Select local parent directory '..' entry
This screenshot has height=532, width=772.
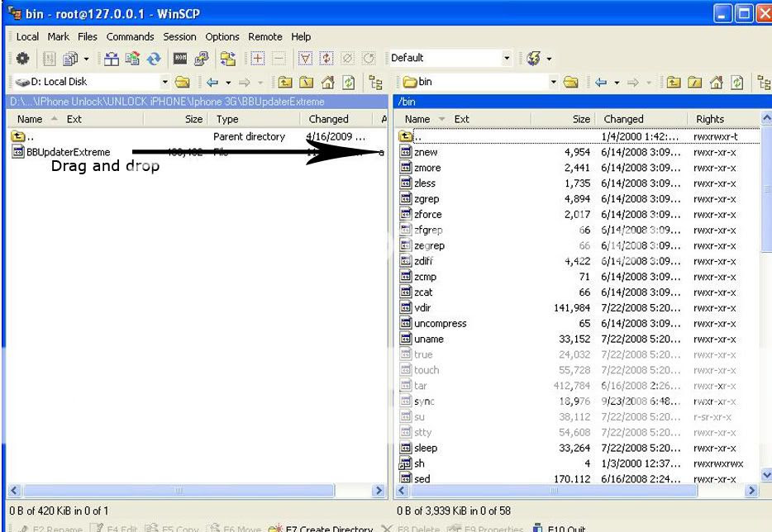coord(24,136)
